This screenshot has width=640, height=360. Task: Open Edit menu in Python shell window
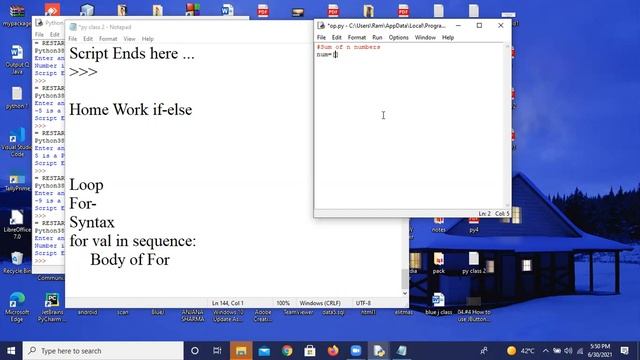click(54, 35)
